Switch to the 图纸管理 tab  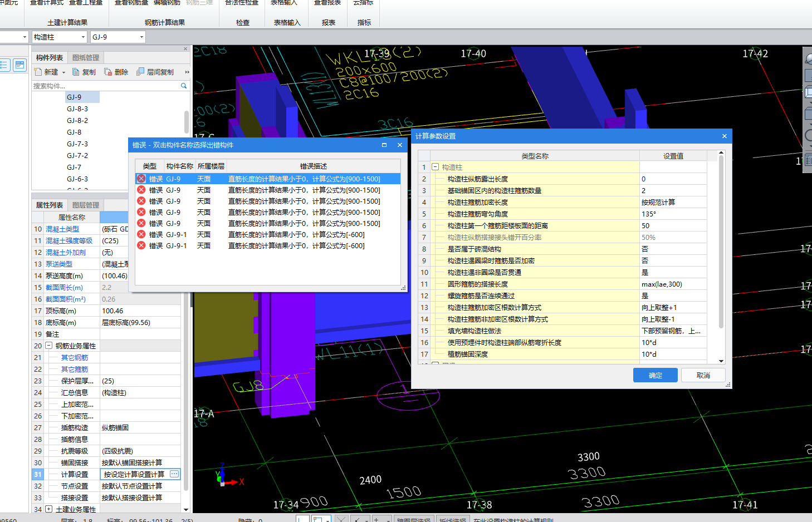pos(86,57)
